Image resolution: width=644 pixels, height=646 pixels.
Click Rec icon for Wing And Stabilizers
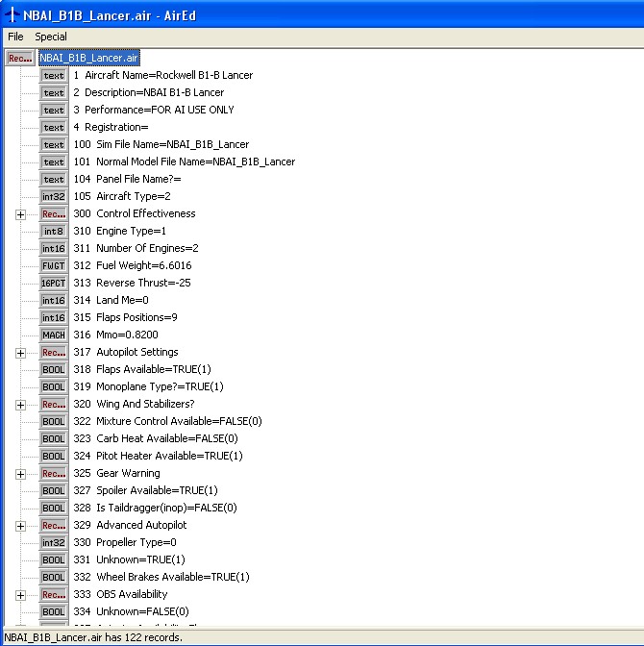(x=54, y=404)
